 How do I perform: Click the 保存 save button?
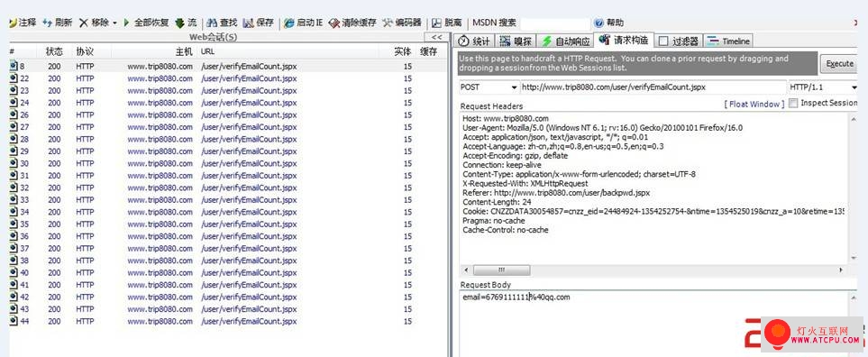click(258, 23)
